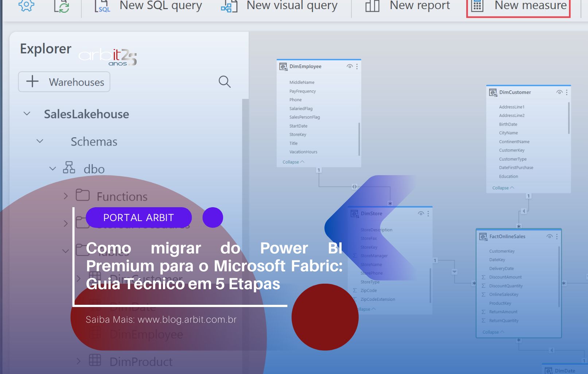The height and width of the screenshot is (374, 588).
Task: Select the VacationHours field in DimEmployee
Action: pyautogui.click(x=303, y=152)
